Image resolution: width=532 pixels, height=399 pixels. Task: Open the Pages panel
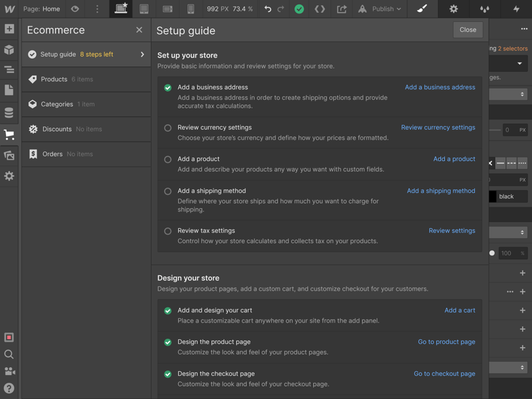click(x=9, y=90)
